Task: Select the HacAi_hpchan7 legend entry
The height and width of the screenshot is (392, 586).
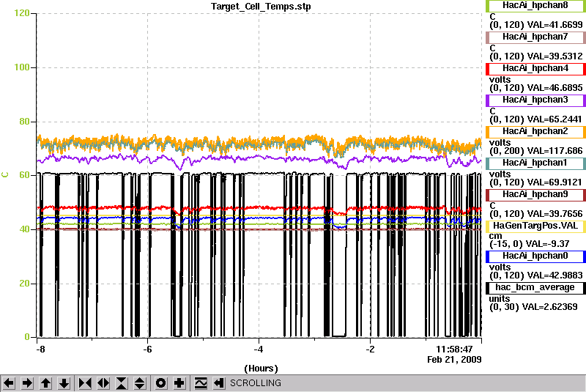Action: (535, 37)
